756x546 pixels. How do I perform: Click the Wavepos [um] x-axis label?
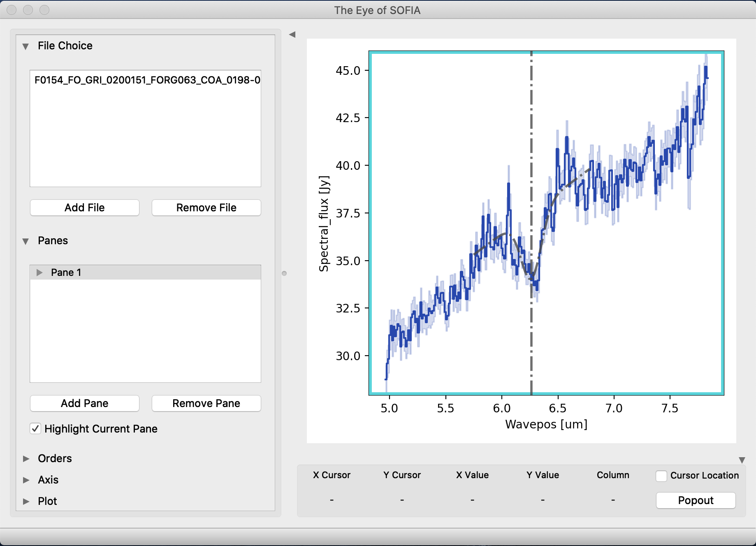click(x=546, y=424)
